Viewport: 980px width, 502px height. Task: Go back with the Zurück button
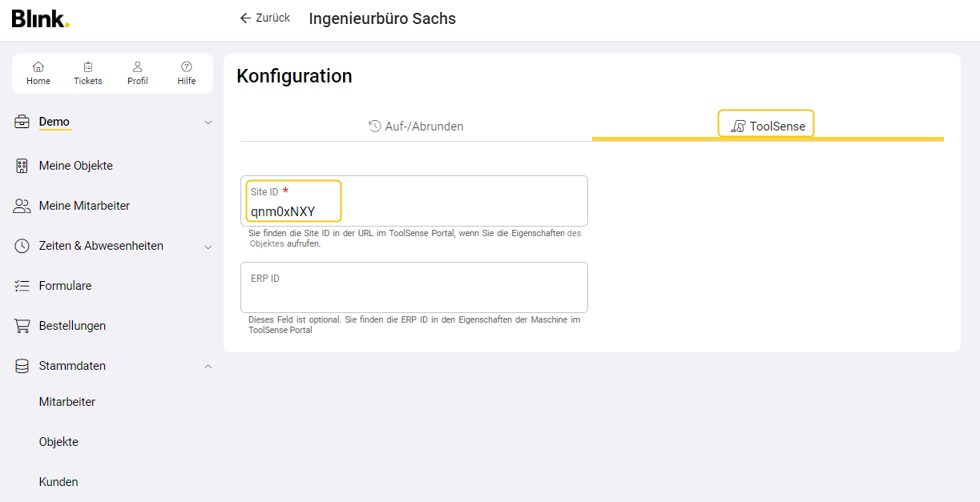(x=265, y=18)
